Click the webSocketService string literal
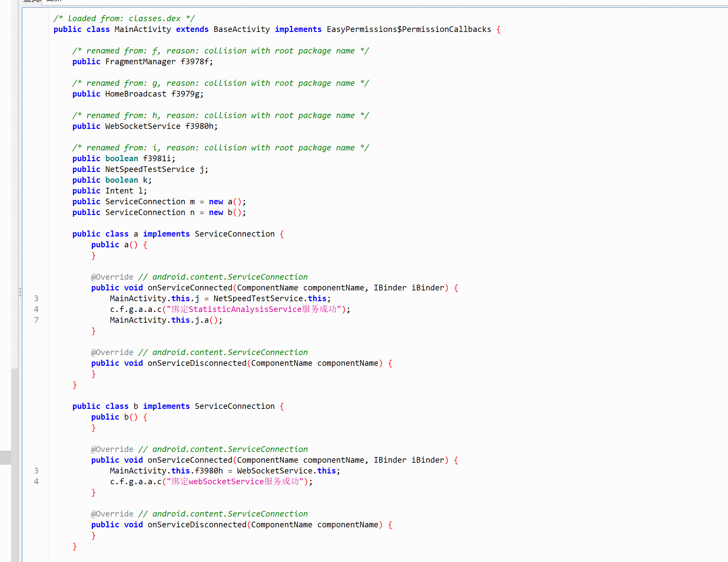728x562 pixels. (235, 482)
